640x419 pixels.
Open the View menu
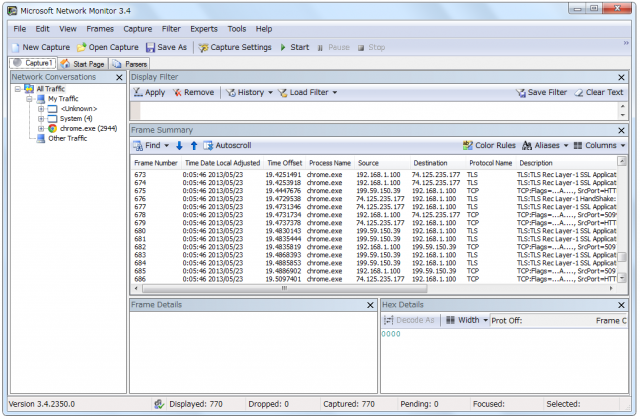tap(68, 29)
